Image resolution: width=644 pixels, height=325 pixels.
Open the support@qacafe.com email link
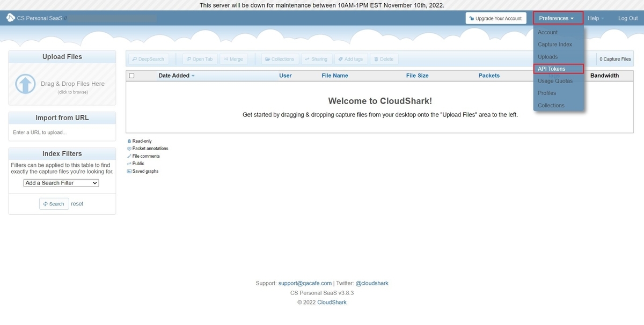[x=305, y=283]
